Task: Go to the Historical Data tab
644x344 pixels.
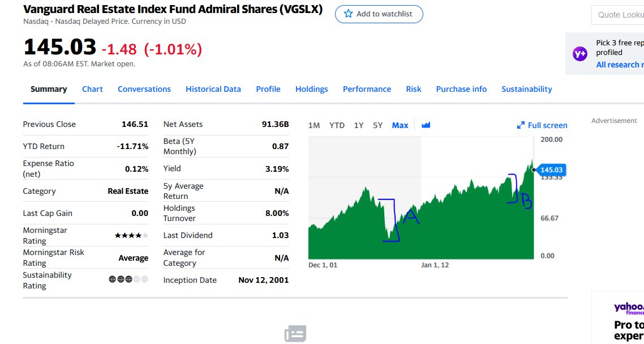Action: click(x=213, y=89)
